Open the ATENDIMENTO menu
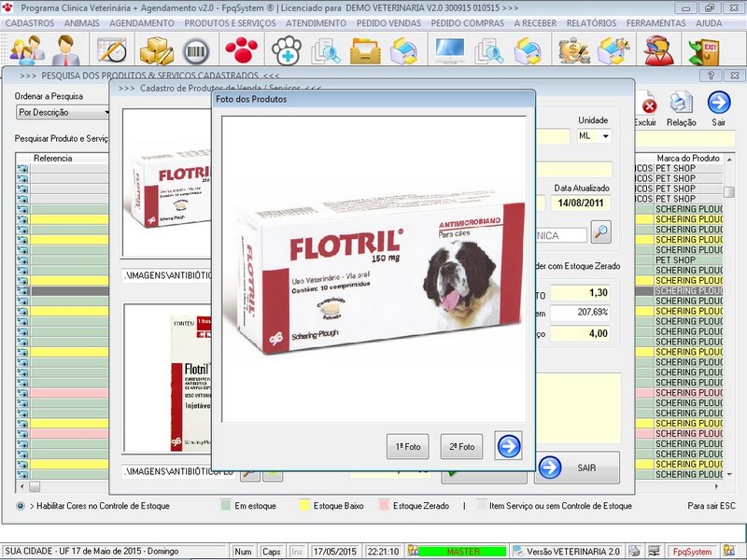This screenshot has height=560, width=747. tap(316, 22)
